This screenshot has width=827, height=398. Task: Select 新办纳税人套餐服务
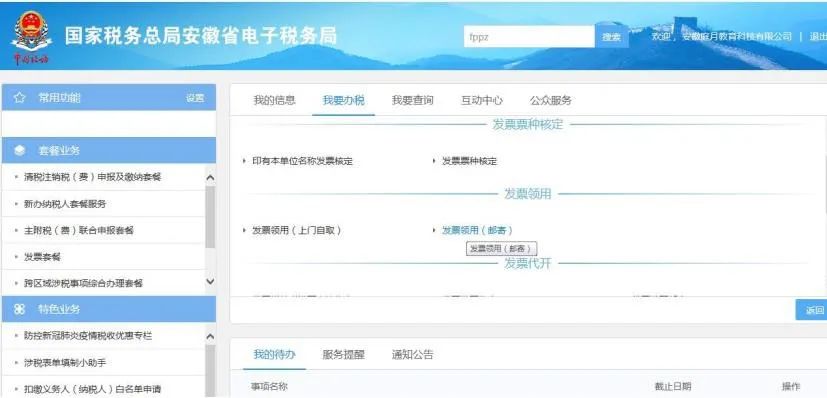tap(65, 203)
